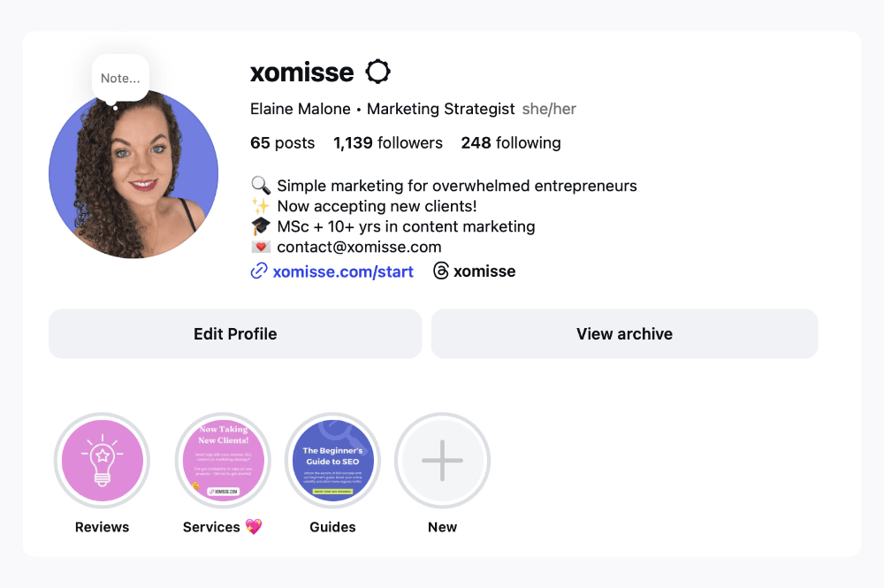Viewport: 884px width, 588px height.
Task: Open the Reviews highlight lightbulb icon
Action: point(102,461)
